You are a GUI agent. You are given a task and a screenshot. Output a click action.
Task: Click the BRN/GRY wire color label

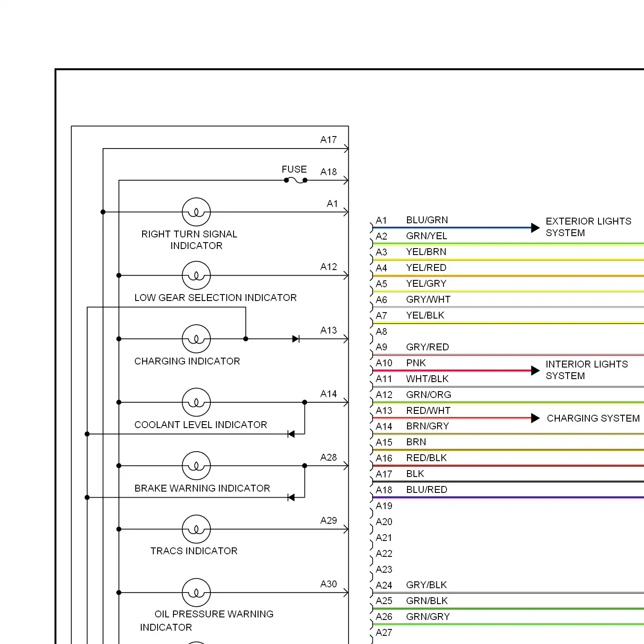pos(428,426)
